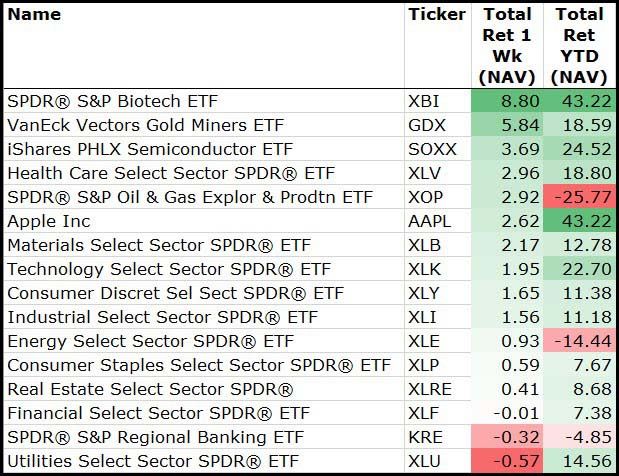The width and height of the screenshot is (619, 476).
Task: Click the Name column header
Action: point(35,14)
